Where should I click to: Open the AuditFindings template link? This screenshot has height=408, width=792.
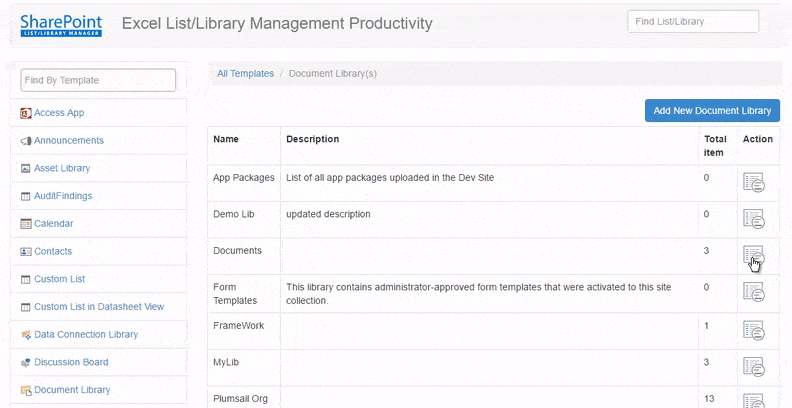click(x=63, y=196)
